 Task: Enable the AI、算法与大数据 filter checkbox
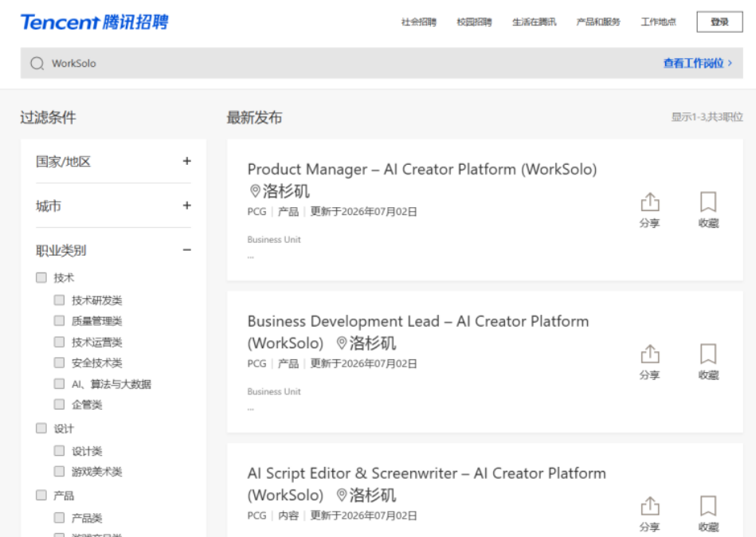point(59,384)
